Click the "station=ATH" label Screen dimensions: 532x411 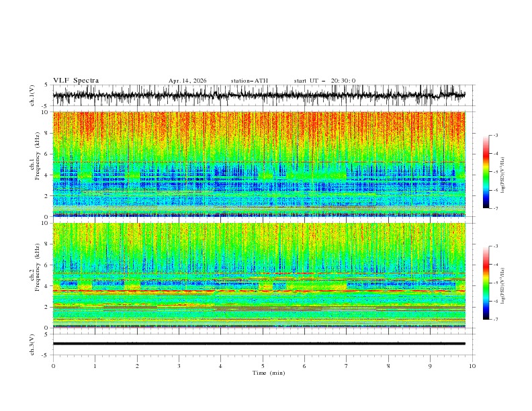[249, 81]
